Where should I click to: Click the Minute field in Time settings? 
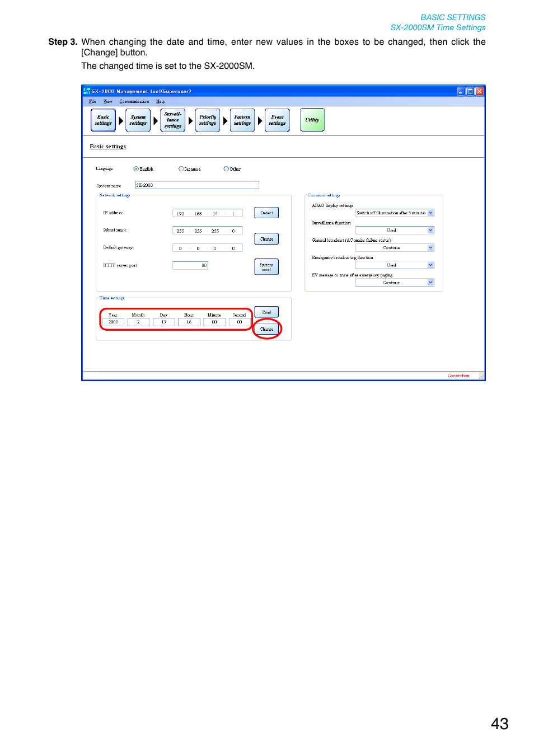point(214,322)
